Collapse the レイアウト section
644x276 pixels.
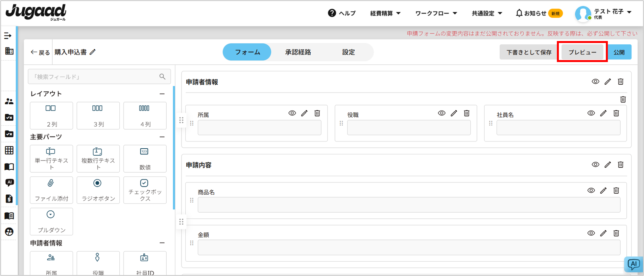pos(162,94)
